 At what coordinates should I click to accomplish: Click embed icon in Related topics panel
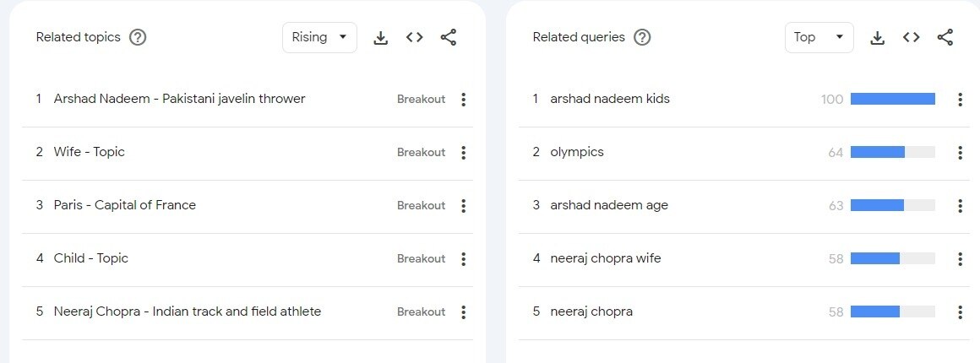pos(414,37)
